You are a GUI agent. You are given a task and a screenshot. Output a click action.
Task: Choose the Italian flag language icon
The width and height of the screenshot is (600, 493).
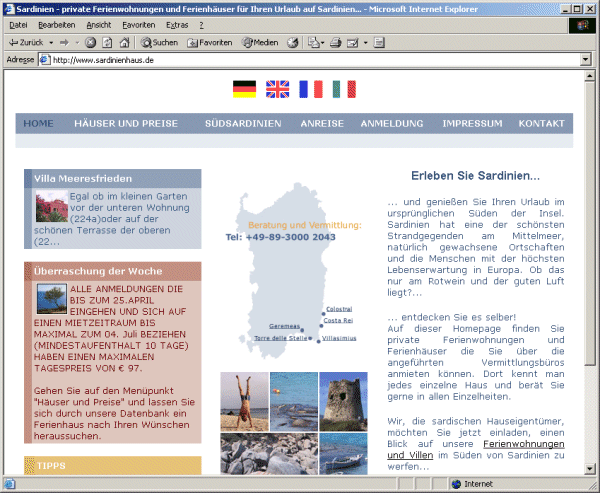pos(344,90)
